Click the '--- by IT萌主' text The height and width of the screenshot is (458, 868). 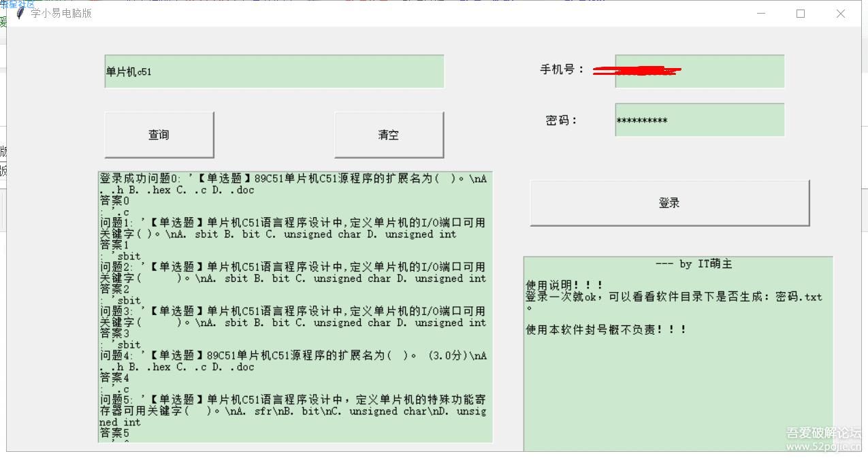[x=694, y=264]
